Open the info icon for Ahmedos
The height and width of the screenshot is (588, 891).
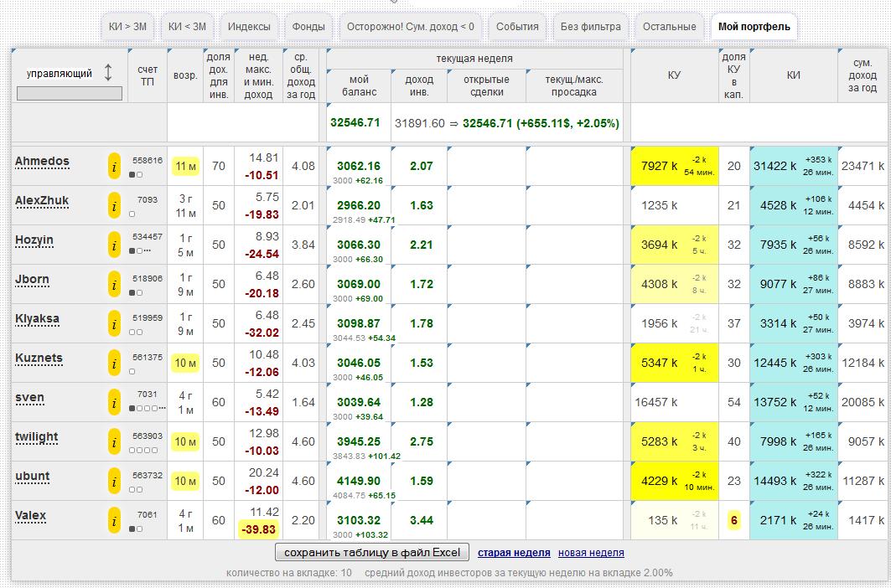(x=114, y=167)
